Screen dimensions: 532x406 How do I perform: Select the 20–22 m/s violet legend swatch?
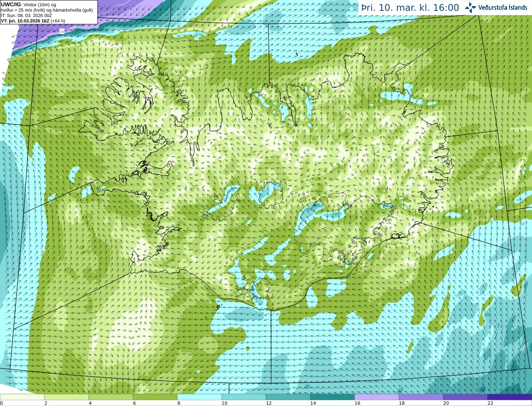pyautogui.click(x=465, y=397)
